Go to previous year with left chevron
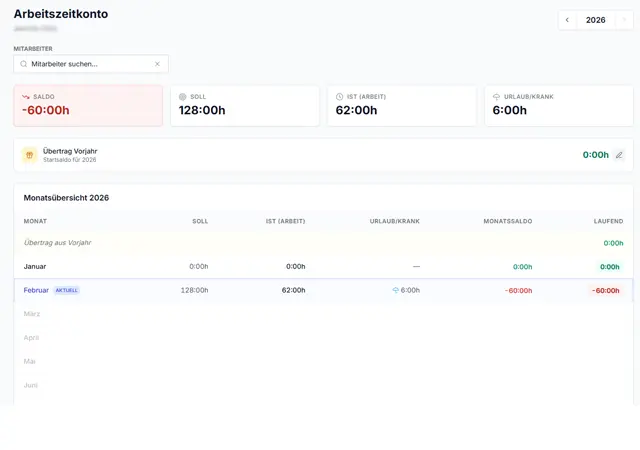 (568, 20)
